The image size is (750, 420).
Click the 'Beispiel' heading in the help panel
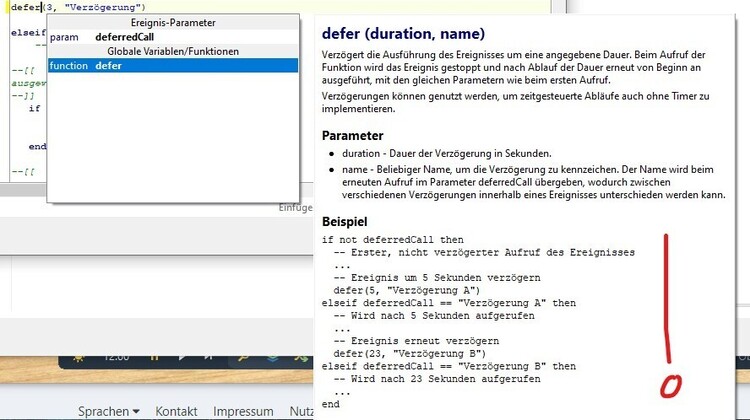(x=344, y=222)
